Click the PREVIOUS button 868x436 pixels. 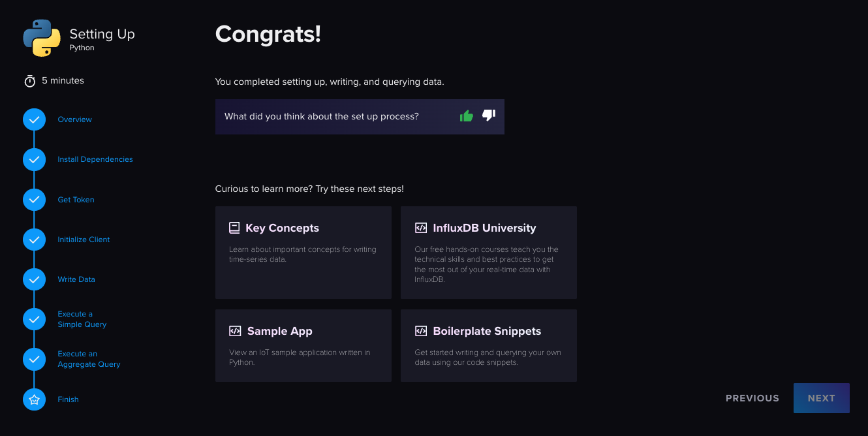point(752,398)
